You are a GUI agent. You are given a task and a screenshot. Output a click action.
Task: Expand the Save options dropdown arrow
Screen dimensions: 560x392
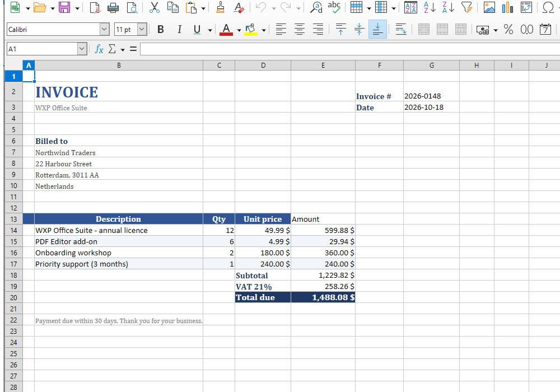[77, 8]
